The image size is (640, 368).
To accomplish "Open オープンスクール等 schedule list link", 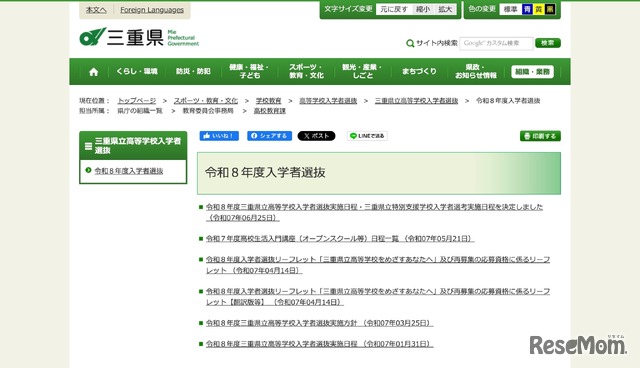I will click(340, 239).
